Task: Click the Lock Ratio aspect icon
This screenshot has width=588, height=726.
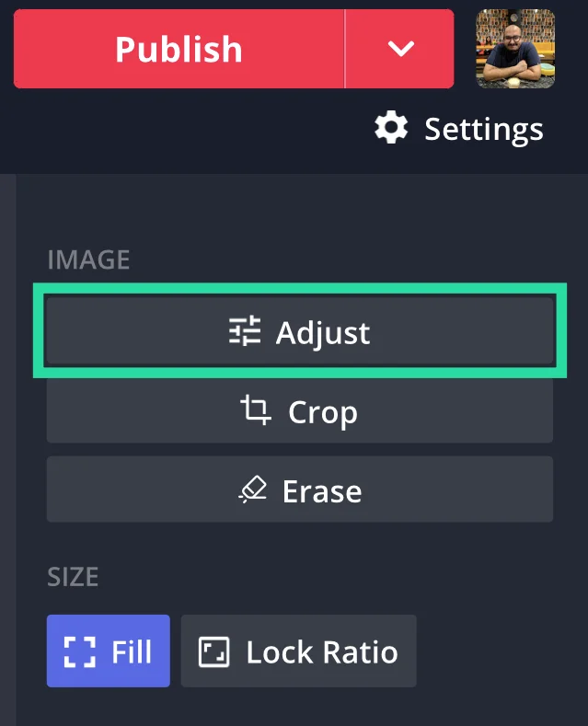Action: click(214, 652)
